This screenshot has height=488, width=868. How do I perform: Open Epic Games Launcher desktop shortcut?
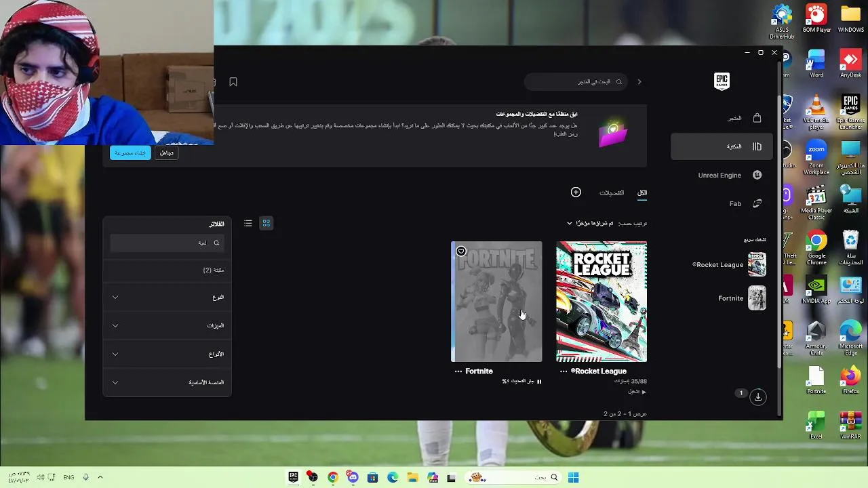[x=851, y=112]
